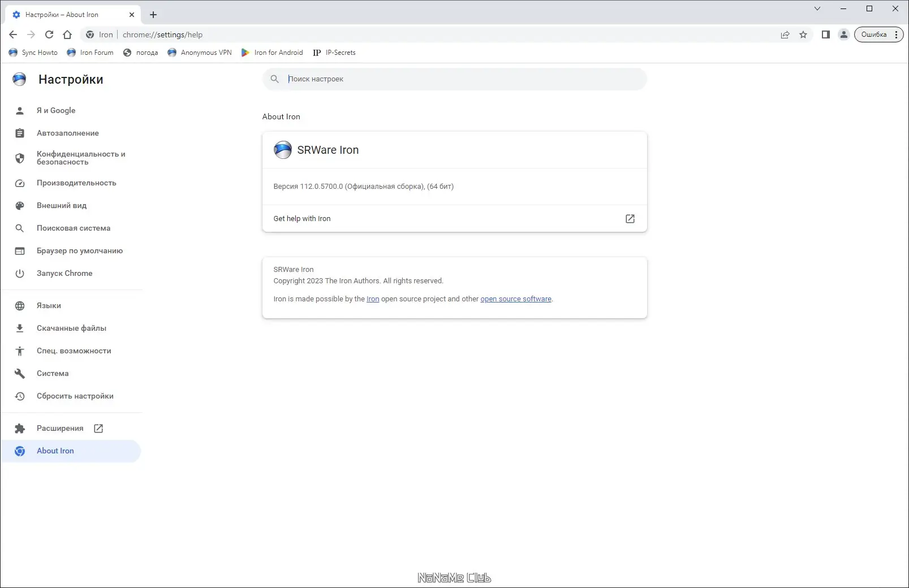Viewport: 909px width, 588px height.
Task: Open the Share icon in address bar
Action: click(x=785, y=34)
